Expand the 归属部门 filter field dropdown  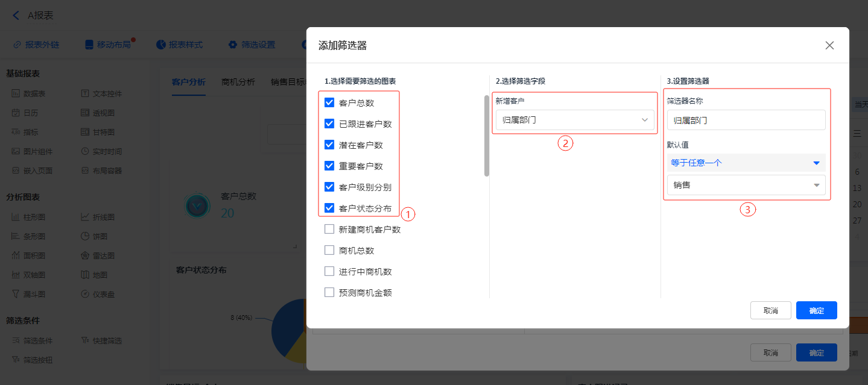(x=574, y=120)
